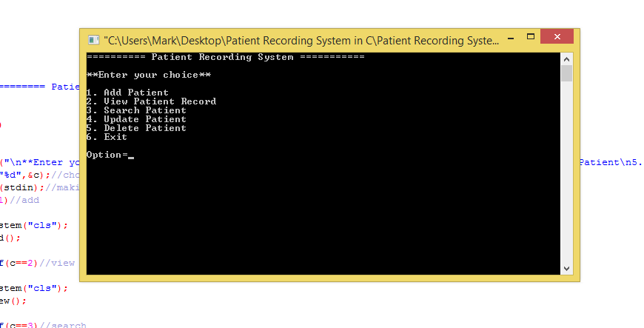Click the "2. View Patient Record" menu line

pyautogui.click(x=151, y=101)
